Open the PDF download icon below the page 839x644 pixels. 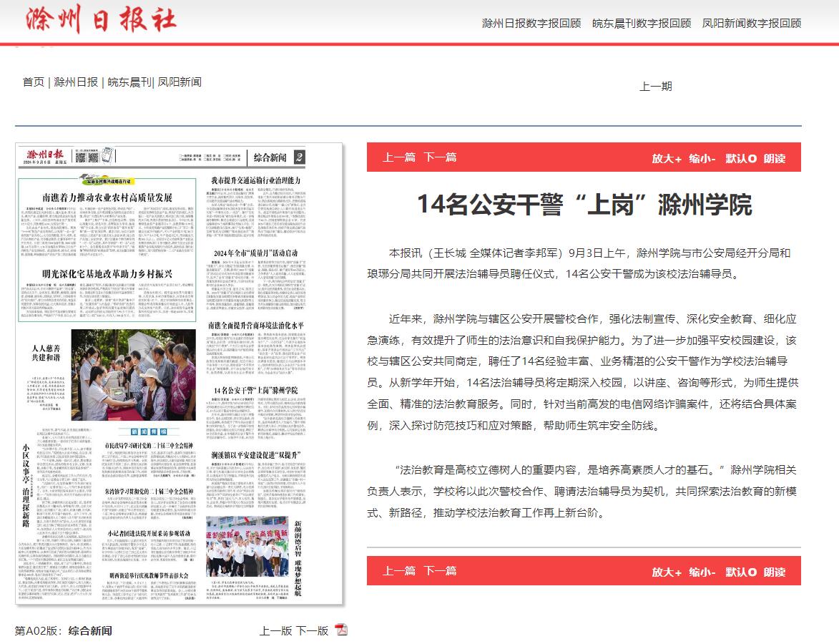(341, 630)
